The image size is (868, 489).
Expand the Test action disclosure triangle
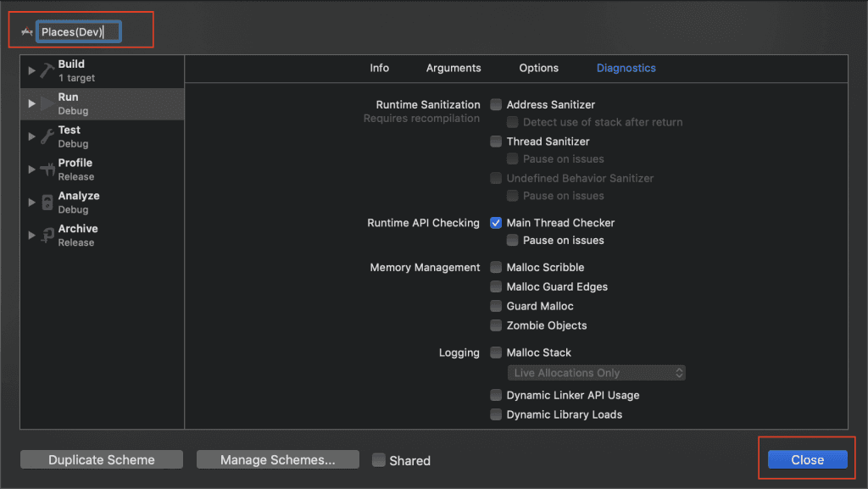[31, 136]
